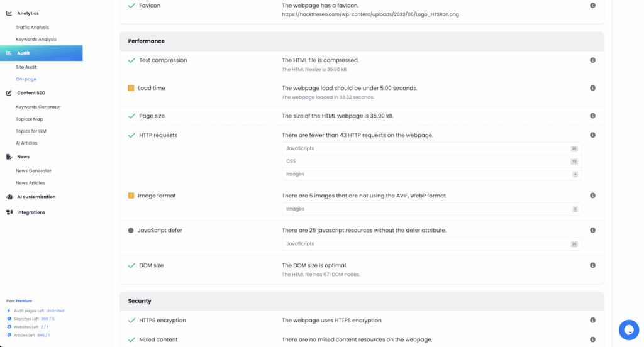Expand JavaScripts list under JavaScript defer
The width and height of the screenshot is (644, 347).
pyautogui.click(x=431, y=244)
